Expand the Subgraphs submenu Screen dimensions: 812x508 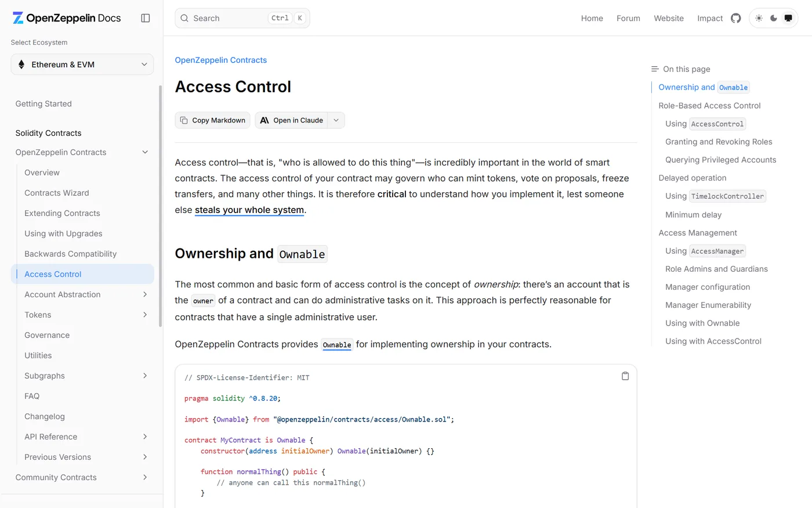point(145,376)
